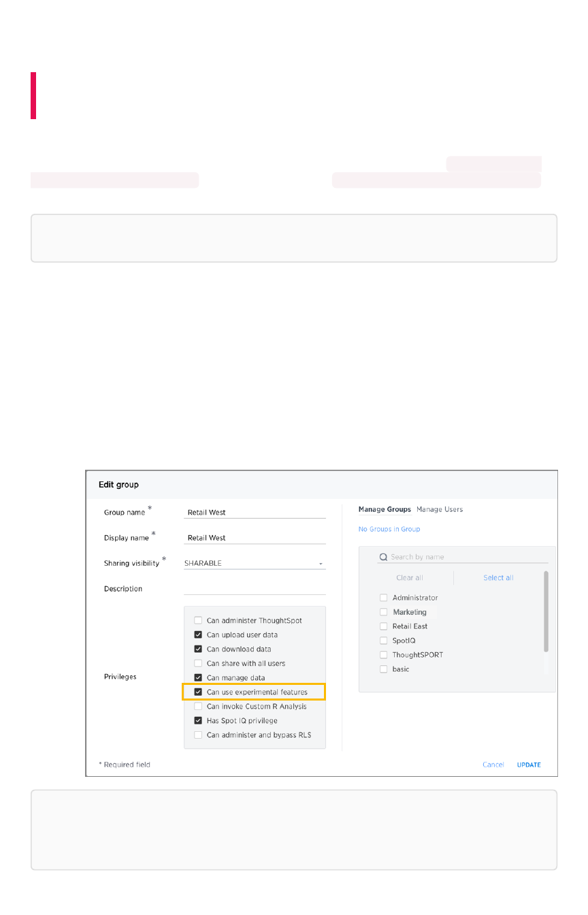The width and height of the screenshot is (588, 915).
Task: Click the group list scrollbar
Action: tap(546, 611)
